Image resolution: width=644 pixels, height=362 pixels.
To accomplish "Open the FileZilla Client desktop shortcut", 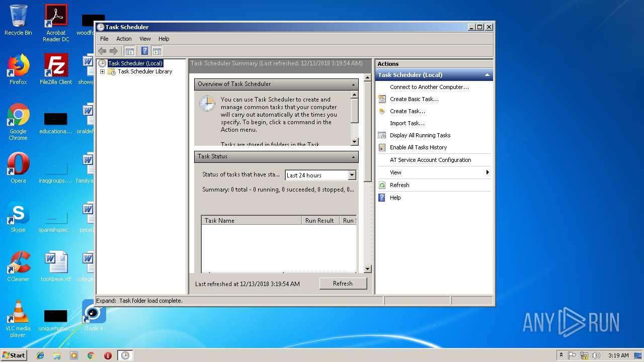I will pyautogui.click(x=56, y=69).
